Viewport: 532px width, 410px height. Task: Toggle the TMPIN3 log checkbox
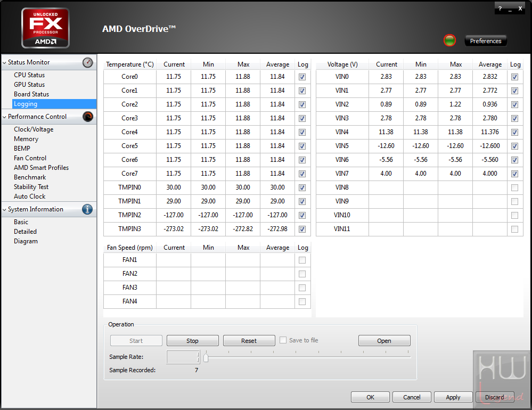point(302,229)
